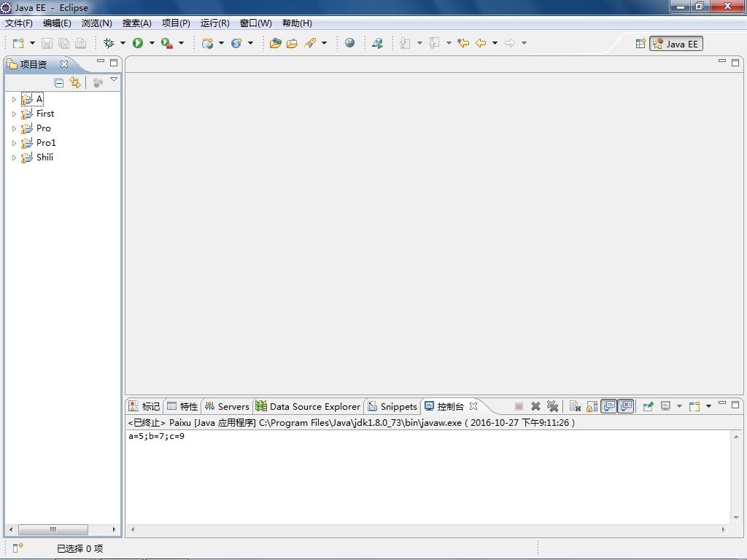
Task: Maximize the console view
Action: (735, 404)
